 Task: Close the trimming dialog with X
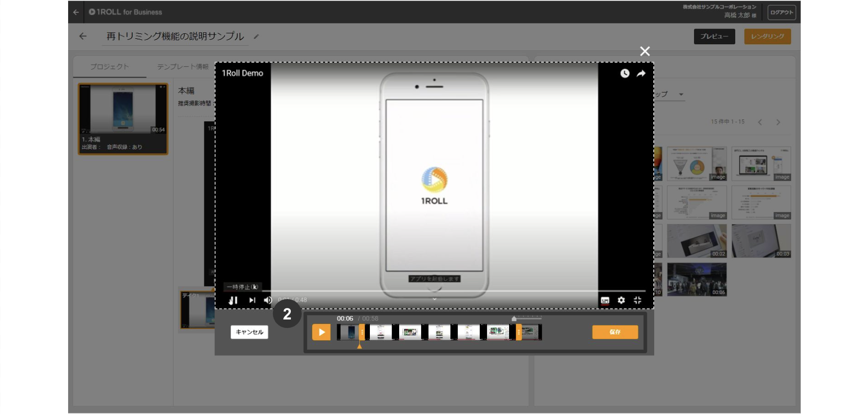click(x=645, y=51)
